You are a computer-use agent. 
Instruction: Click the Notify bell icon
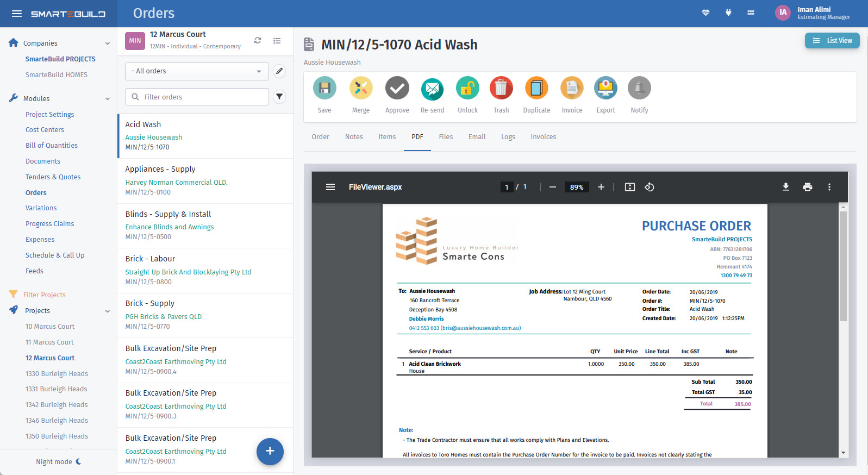[639, 88]
